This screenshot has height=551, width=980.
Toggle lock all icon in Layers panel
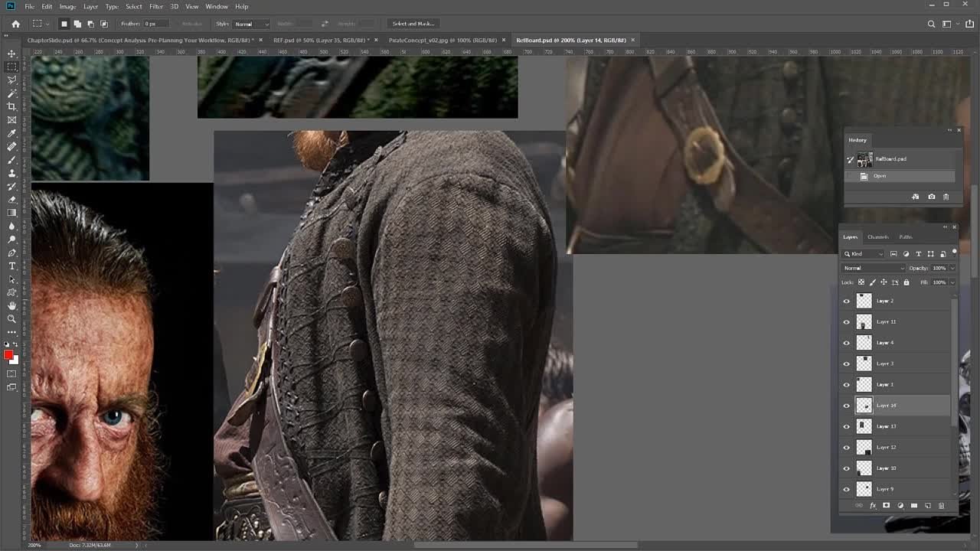(x=906, y=282)
